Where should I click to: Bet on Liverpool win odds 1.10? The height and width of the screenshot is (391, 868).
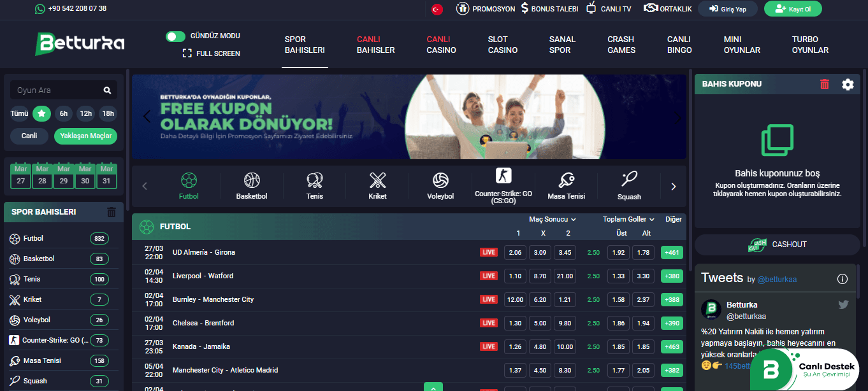(x=515, y=276)
